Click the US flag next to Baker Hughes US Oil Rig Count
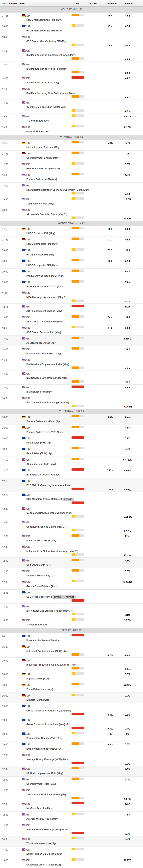Screen dimensions: 143x868 point(23,849)
